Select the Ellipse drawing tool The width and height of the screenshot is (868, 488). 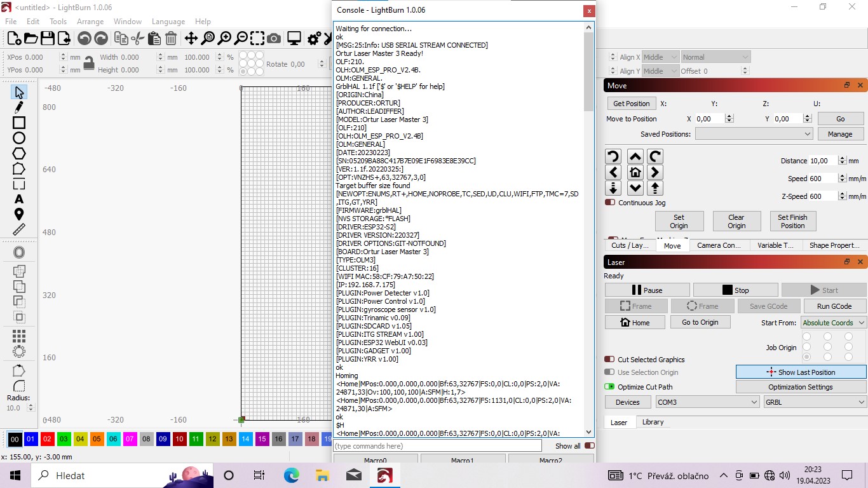tap(19, 138)
